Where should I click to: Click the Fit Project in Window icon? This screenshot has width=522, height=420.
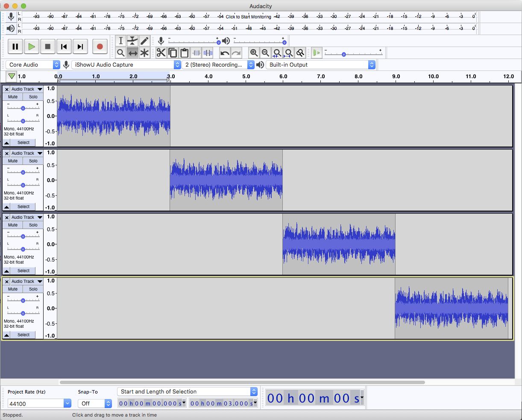coord(288,53)
